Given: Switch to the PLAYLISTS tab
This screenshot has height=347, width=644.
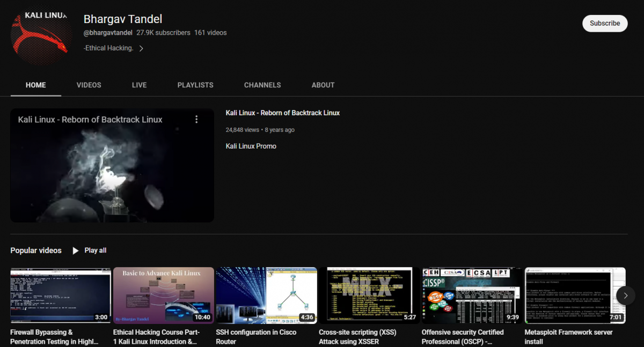Looking at the screenshot, I should [x=195, y=85].
